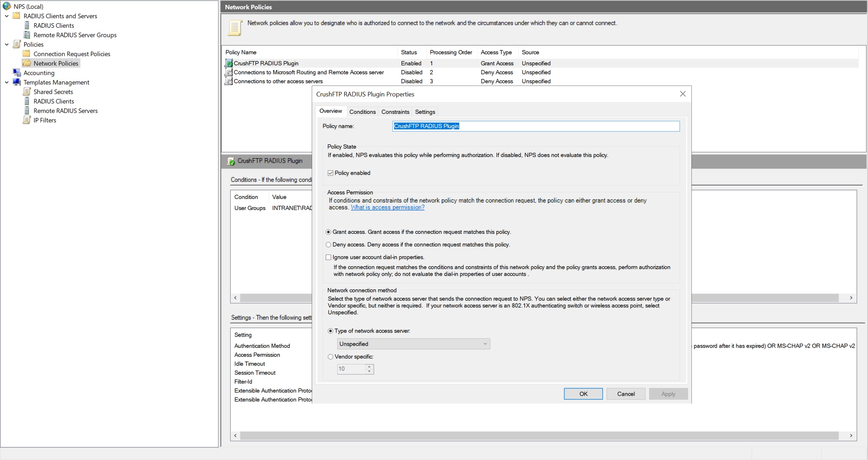Click the RADIUS Clients server icon under RADIUS Clients and Servers

[x=27, y=25]
